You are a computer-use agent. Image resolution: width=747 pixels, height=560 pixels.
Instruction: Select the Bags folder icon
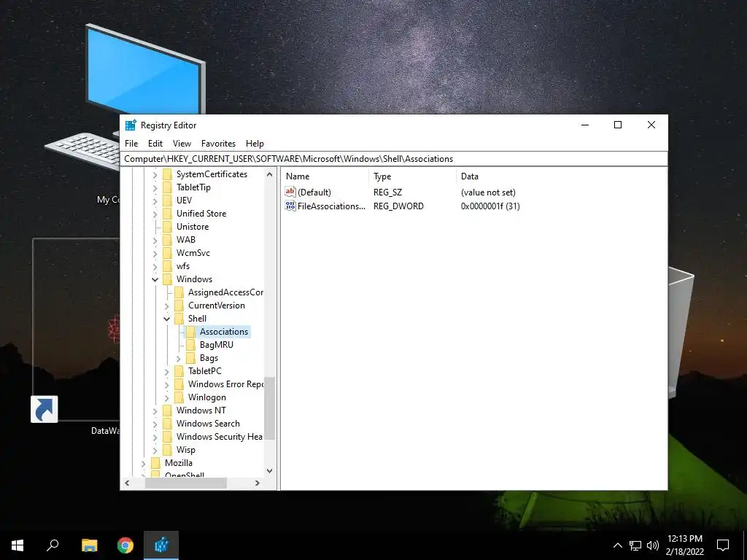[190, 357]
